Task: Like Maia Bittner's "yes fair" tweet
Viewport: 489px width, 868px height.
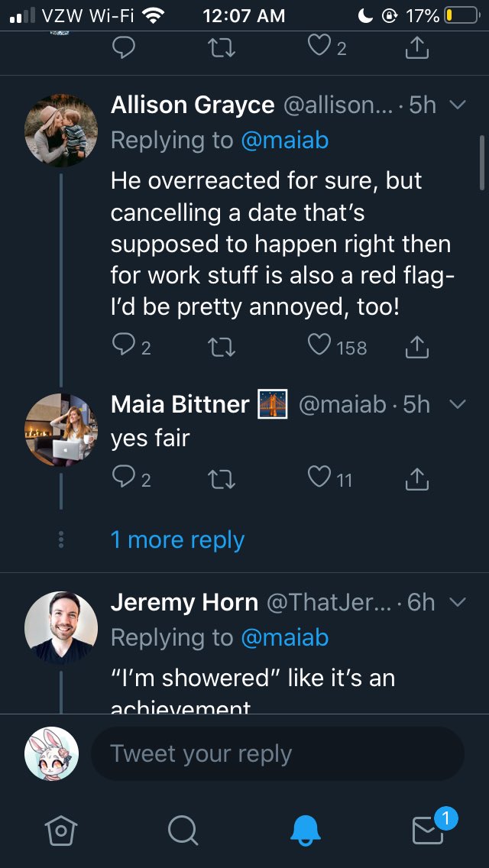Action: pos(319,478)
